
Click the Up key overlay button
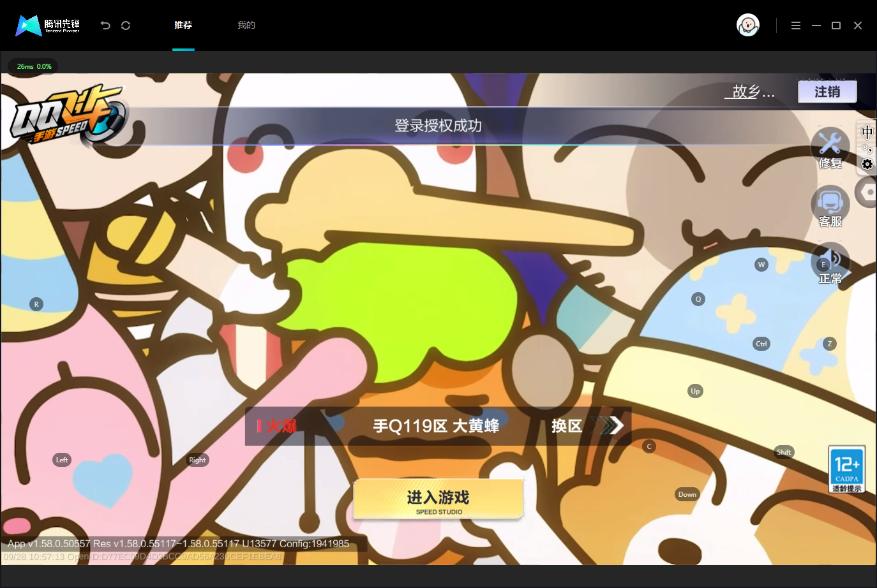point(695,391)
